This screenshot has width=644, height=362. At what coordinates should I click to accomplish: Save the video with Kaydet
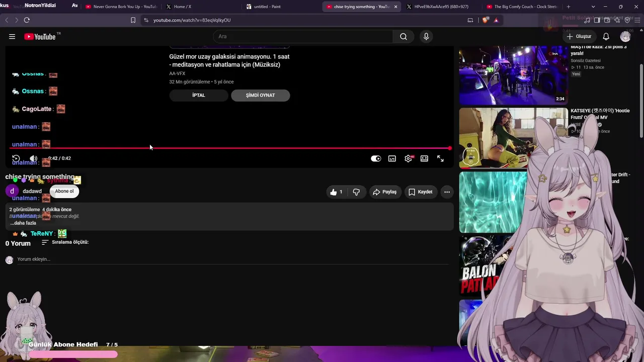coord(421,192)
